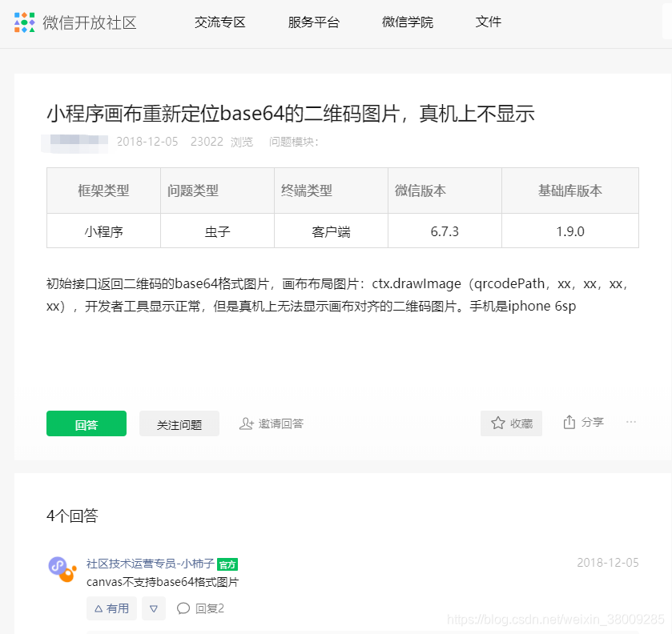
Task: Click the 基础库版本 header cell
Action: tap(570, 191)
